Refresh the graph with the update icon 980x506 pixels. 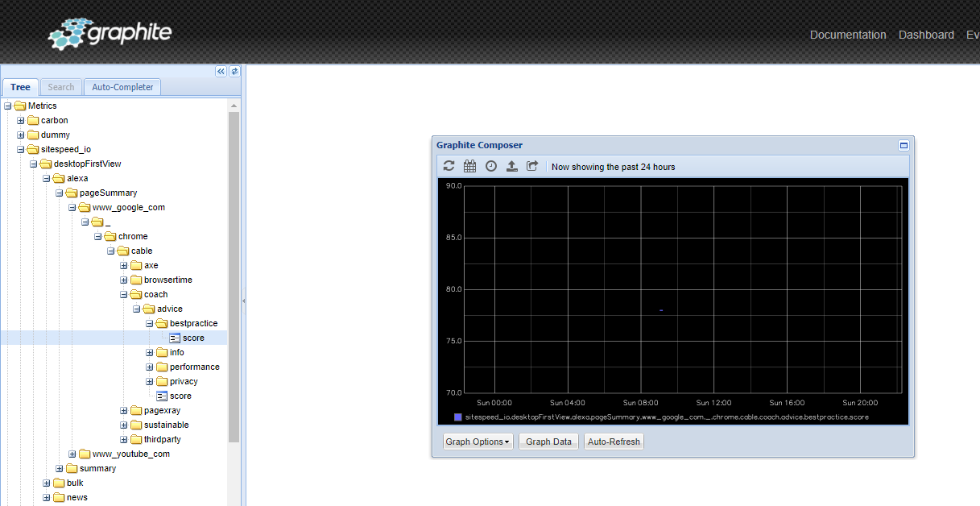(x=449, y=166)
